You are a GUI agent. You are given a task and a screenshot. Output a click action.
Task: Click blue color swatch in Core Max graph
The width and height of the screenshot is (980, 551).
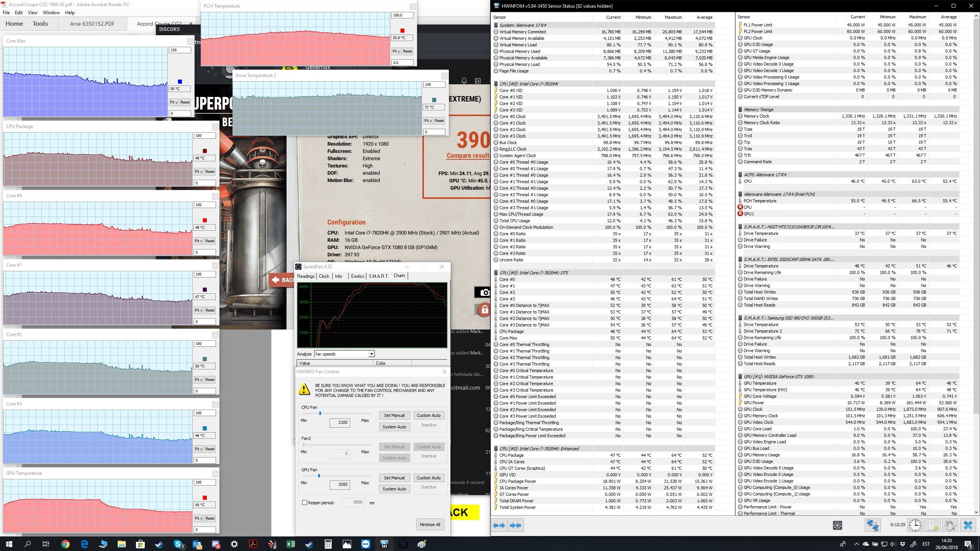coord(180,82)
